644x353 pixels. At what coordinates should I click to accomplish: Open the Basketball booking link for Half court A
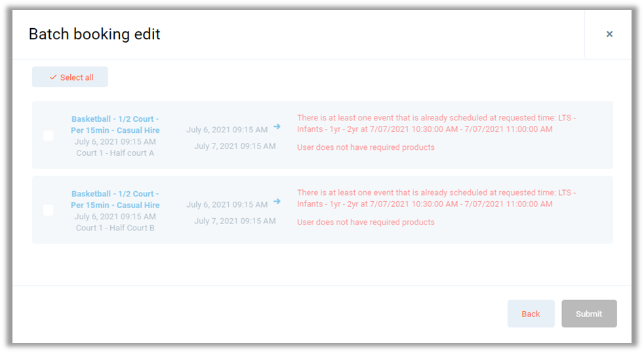[115, 124]
